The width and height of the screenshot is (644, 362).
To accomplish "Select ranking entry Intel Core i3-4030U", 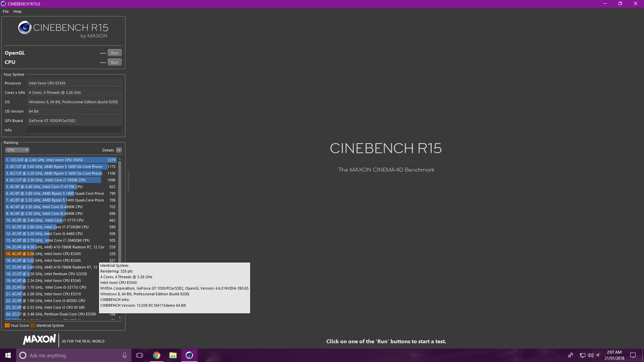I will point(52,301).
